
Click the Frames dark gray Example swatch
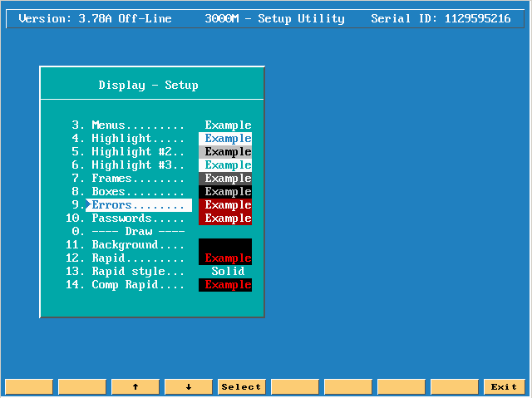(x=225, y=179)
